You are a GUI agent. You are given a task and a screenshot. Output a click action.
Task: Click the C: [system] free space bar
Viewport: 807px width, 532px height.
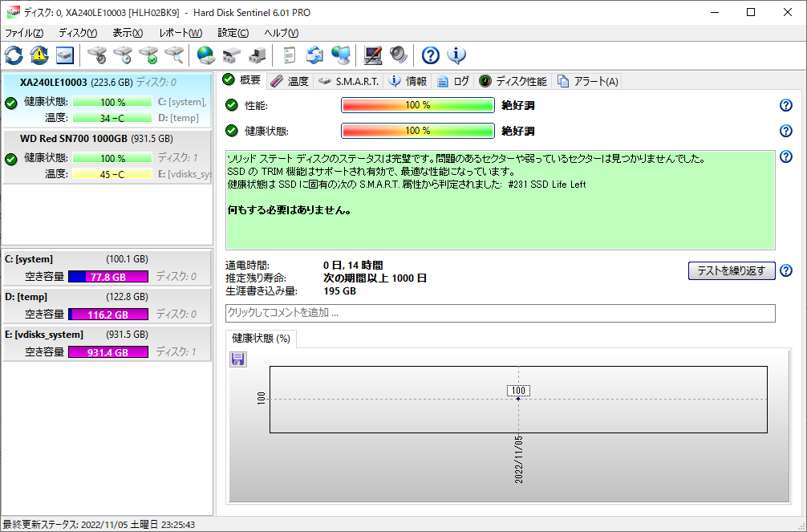pyautogui.click(x=107, y=277)
